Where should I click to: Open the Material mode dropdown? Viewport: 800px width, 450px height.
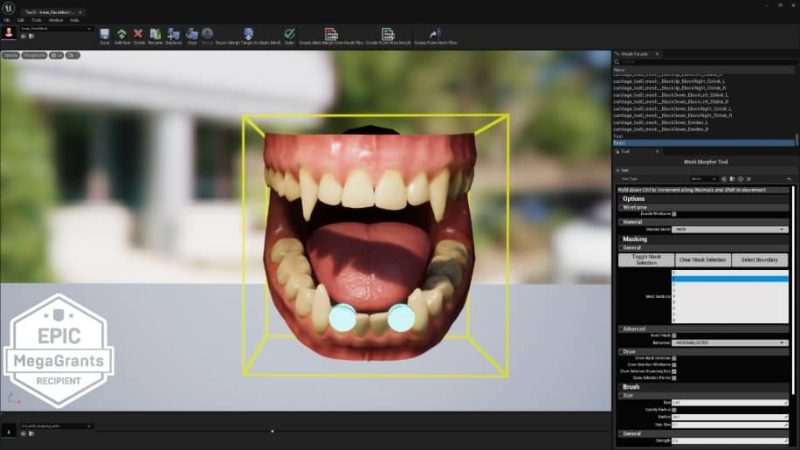click(730, 230)
